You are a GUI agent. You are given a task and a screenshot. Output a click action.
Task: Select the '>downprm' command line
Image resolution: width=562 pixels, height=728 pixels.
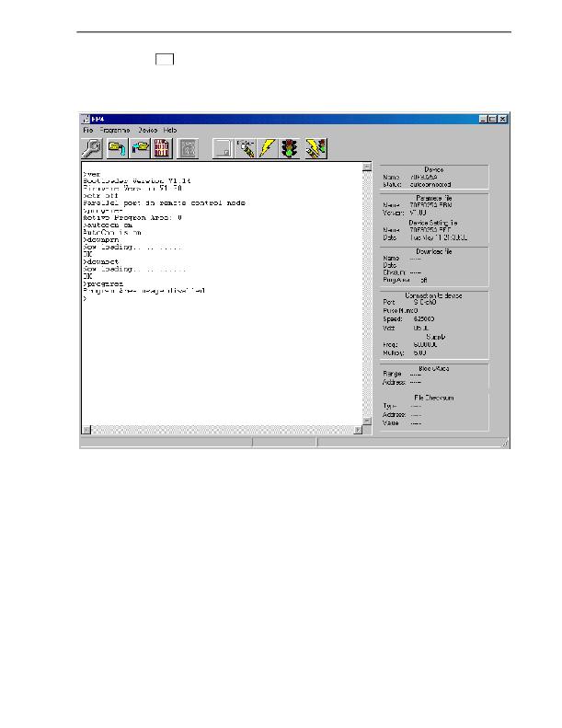click(x=101, y=239)
